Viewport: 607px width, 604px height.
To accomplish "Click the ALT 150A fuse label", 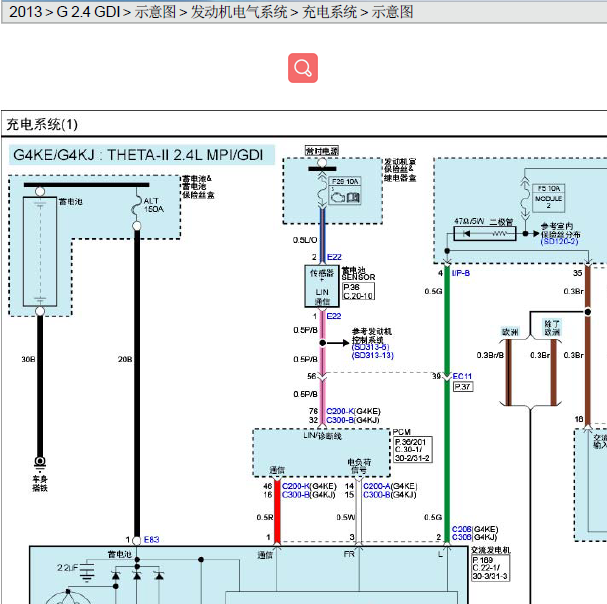I will coord(154,205).
